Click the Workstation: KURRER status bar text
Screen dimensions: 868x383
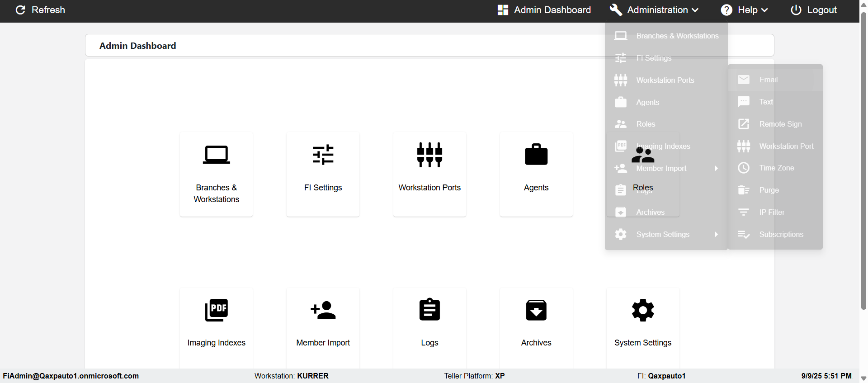pos(292,376)
